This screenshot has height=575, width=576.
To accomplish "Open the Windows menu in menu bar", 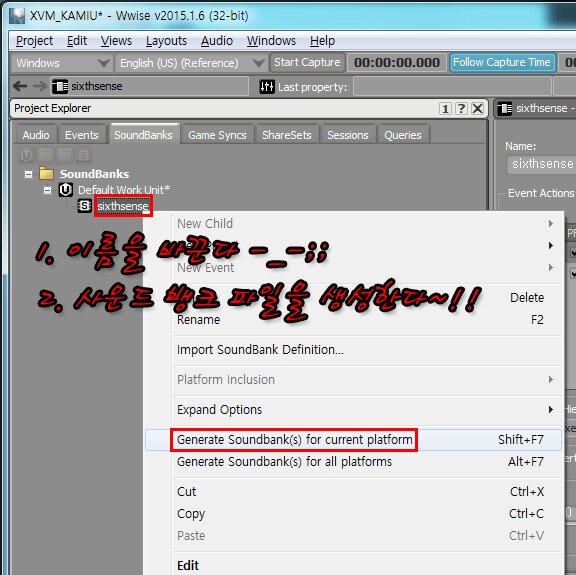I will [x=271, y=41].
